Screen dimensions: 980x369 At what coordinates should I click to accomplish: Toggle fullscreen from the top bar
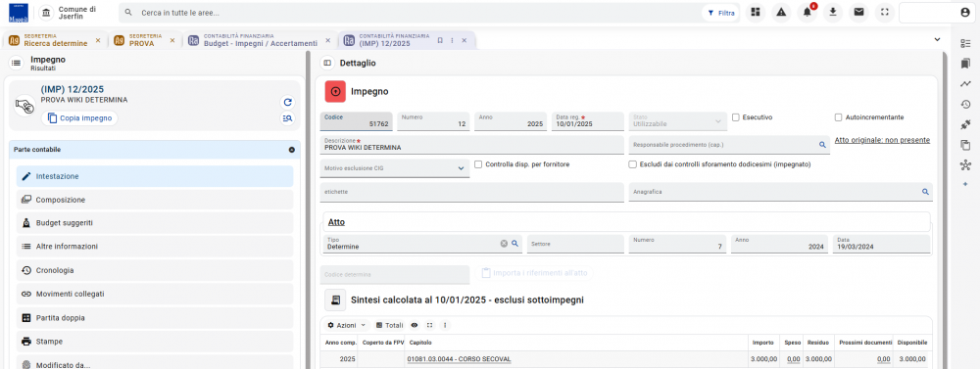(884, 13)
